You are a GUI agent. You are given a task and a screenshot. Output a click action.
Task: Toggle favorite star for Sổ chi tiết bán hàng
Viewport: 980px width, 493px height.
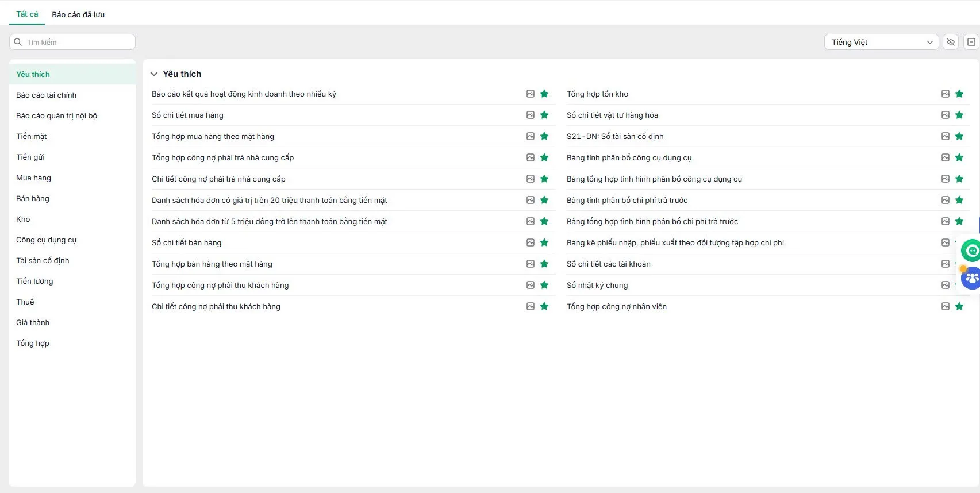(544, 242)
